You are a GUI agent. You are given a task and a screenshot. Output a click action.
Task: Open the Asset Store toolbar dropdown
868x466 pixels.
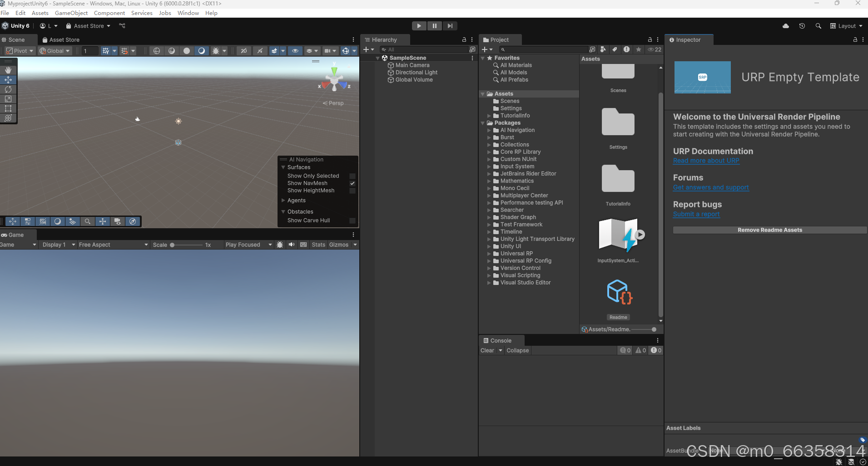pyautogui.click(x=88, y=26)
